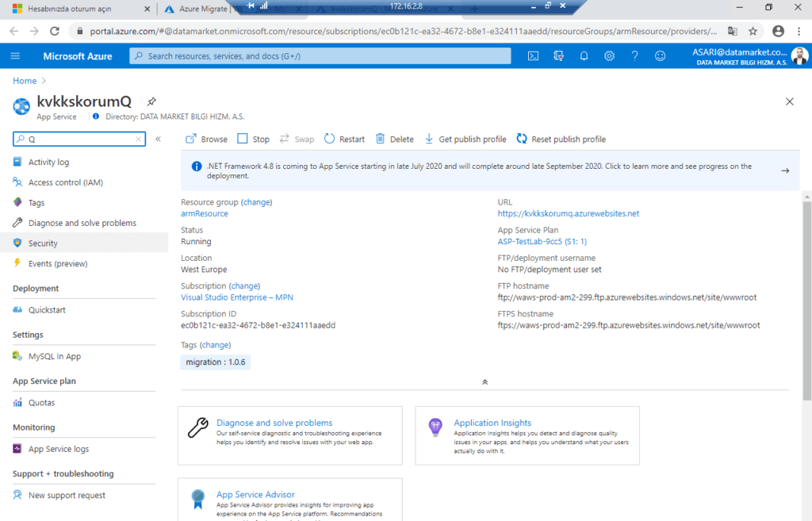The height and width of the screenshot is (521, 812).
Task: Open Visual Studio Enterprise – MPN subscription
Action: point(236,297)
